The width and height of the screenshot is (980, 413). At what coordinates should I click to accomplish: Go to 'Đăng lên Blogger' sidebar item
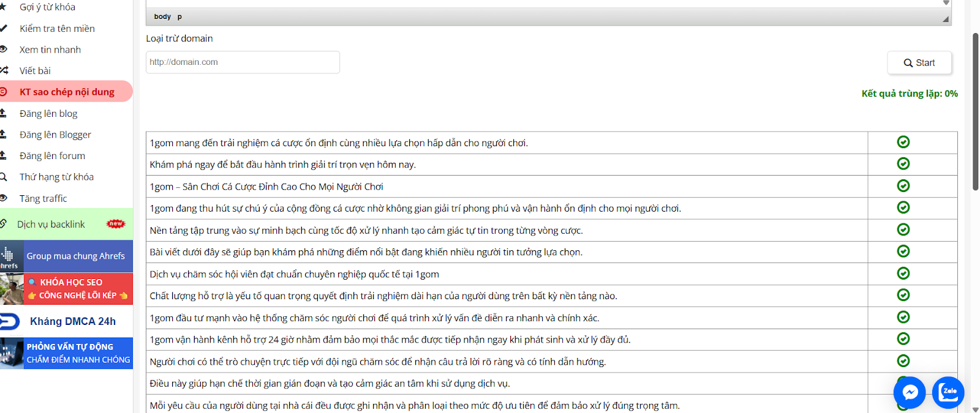click(55, 135)
